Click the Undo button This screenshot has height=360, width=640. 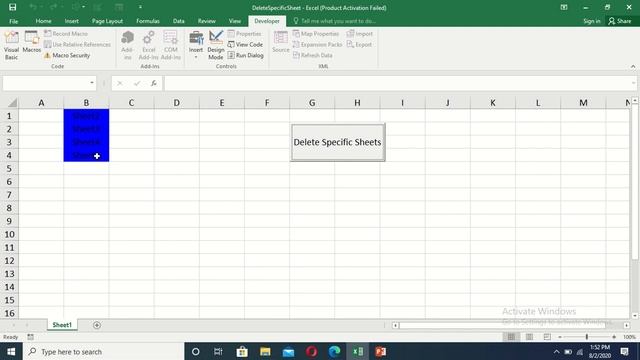click(x=33, y=7)
